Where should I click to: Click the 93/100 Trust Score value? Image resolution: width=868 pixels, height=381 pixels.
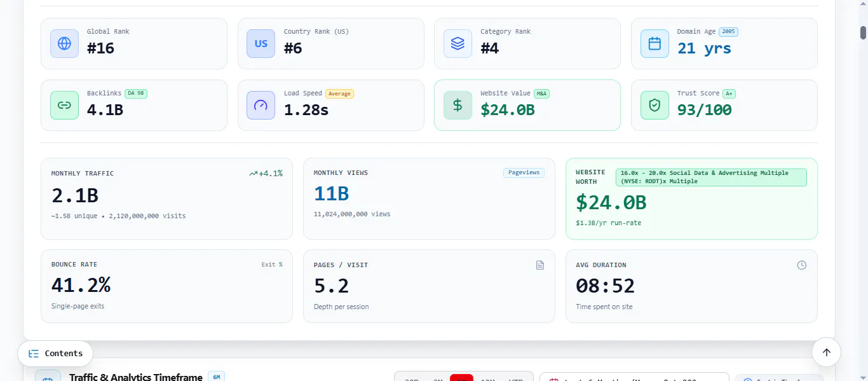705,110
